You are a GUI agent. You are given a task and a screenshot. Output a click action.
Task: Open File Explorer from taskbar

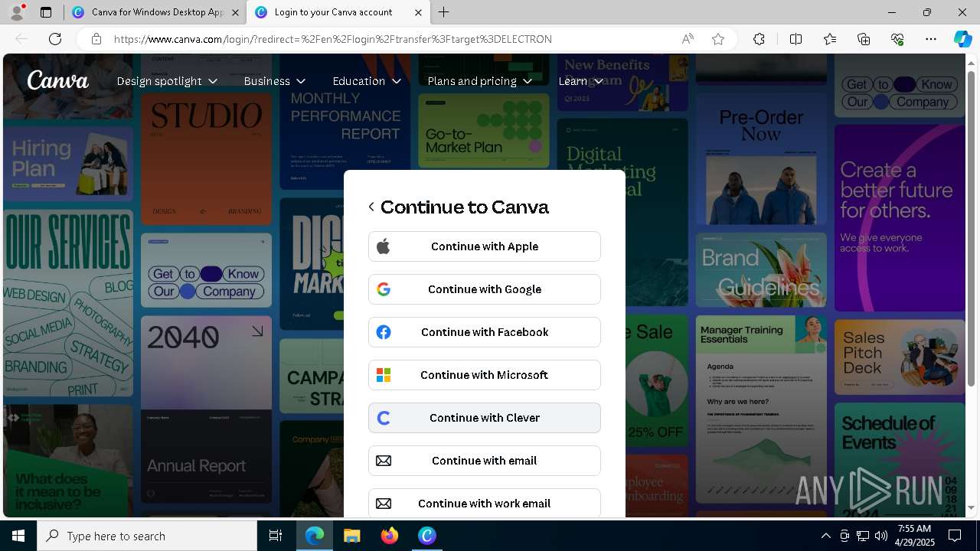[351, 536]
